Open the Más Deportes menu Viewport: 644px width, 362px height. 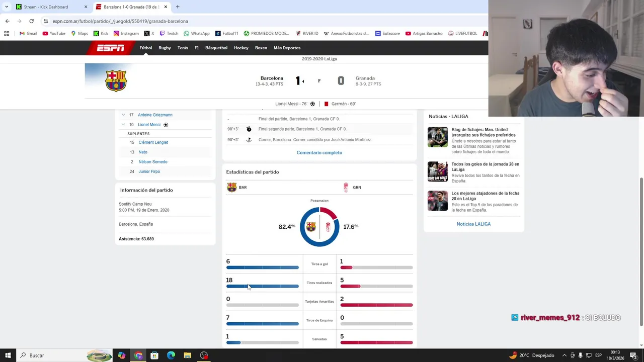[x=287, y=48]
